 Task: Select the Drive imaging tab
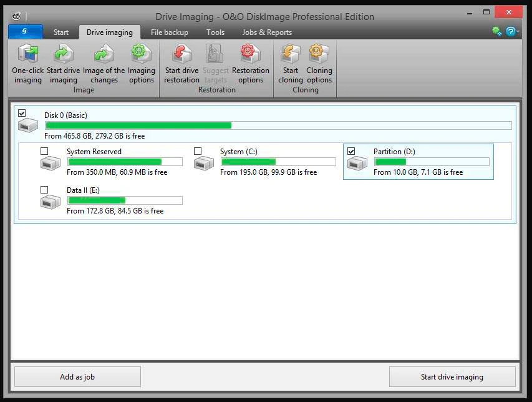110,32
